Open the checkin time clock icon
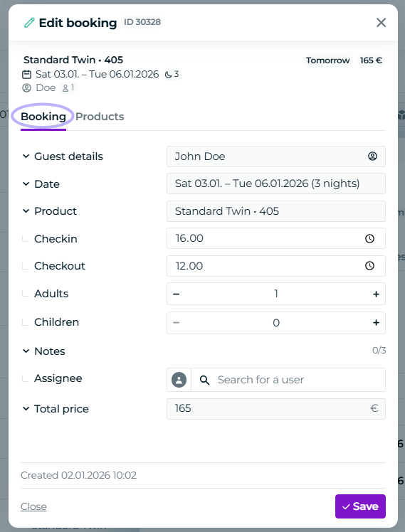Viewport: 405px width, 532px height. tap(369, 238)
